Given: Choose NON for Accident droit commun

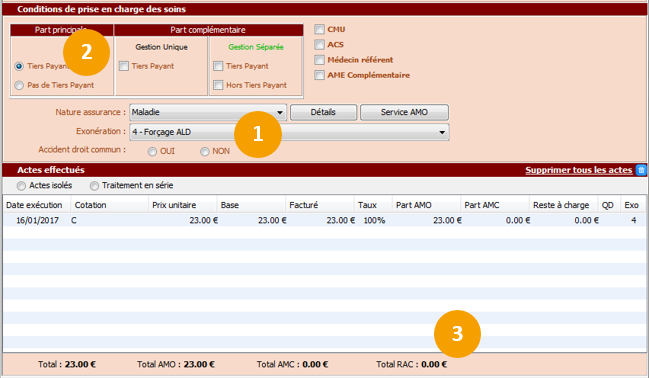Looking at the screenshot, I should [x=204, y=152].
